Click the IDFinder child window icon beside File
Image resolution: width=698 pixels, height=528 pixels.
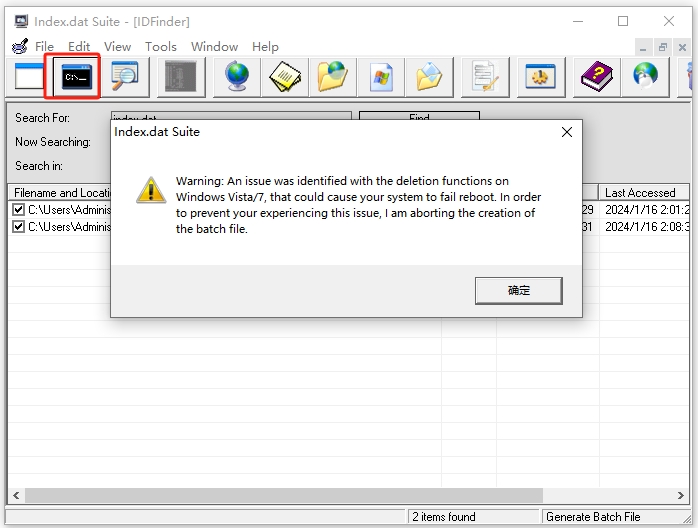[20, 46]
